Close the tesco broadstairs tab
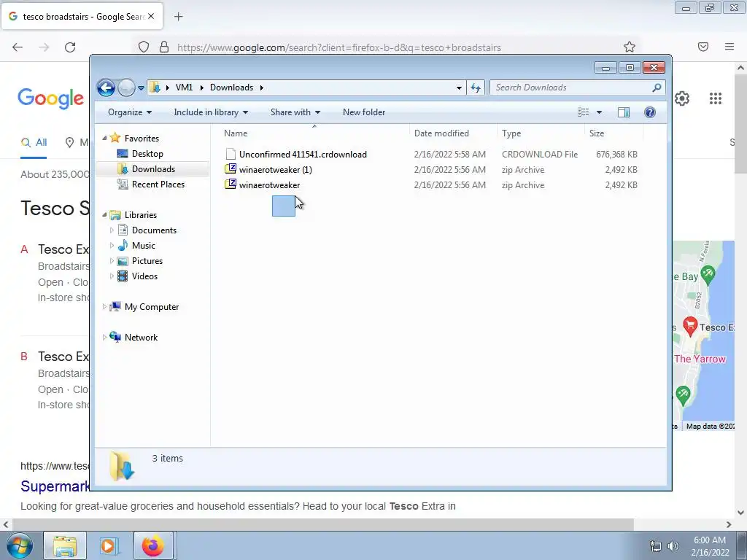The image size is (747, 560). (150, 16)
